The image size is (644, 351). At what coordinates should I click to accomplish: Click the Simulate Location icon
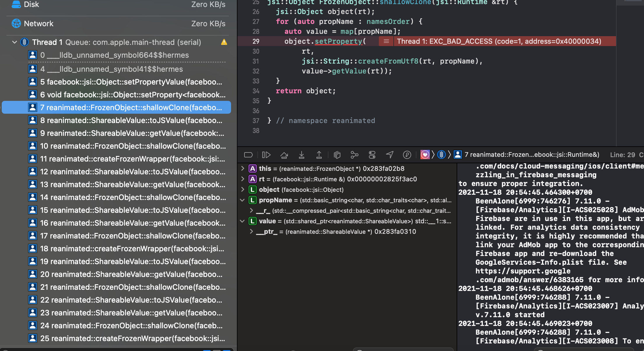tap(390, 155)
